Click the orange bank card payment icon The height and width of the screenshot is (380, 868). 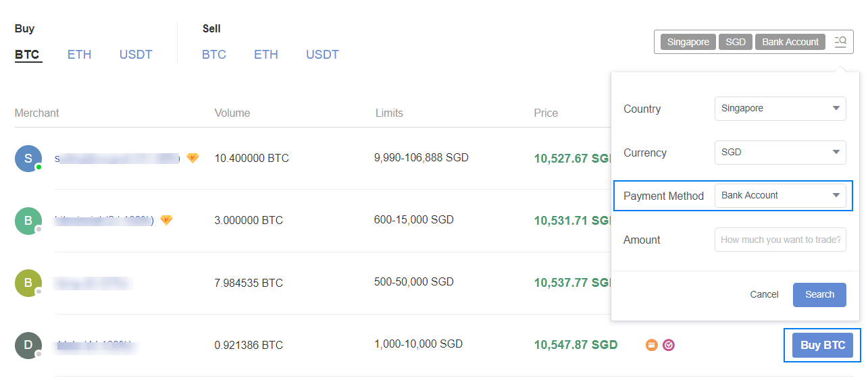(652, 345)
